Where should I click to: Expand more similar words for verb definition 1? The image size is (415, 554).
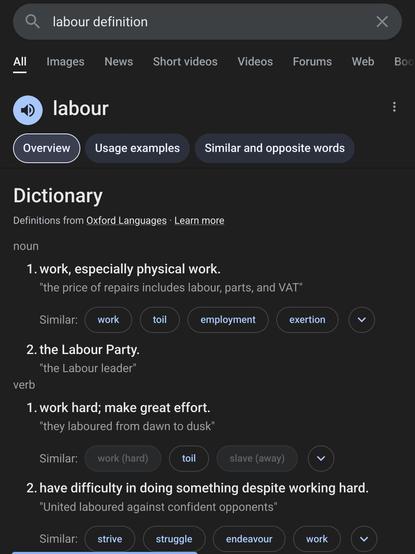321,458
